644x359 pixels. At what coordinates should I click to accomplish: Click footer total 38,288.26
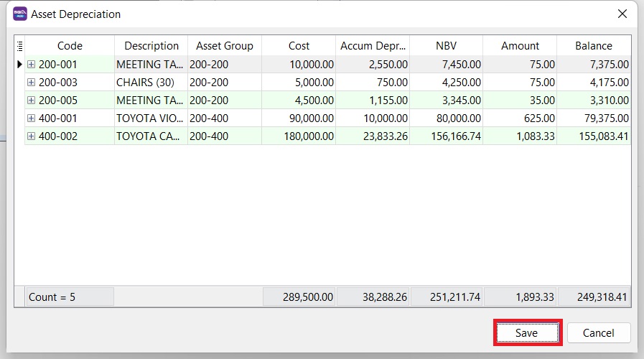coord(373,297)
